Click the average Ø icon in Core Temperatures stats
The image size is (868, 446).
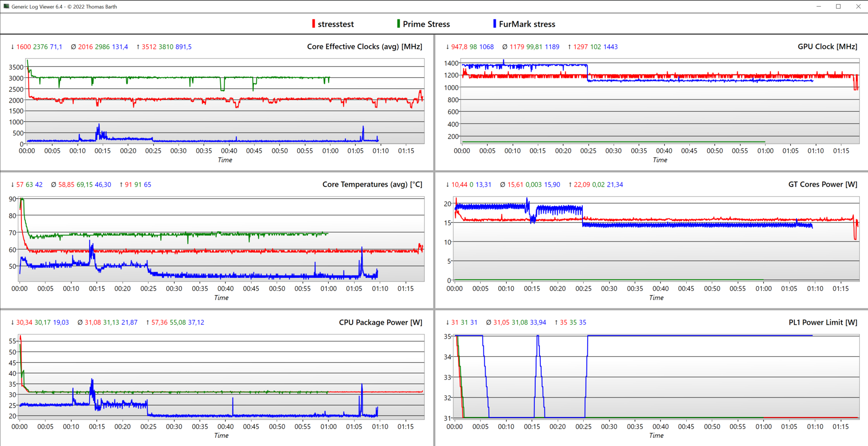(x=53, y=185)
